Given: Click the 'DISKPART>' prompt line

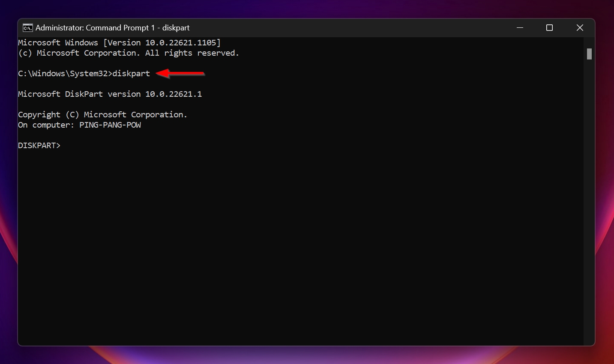Looking at the screenshot, I should 39,146.
